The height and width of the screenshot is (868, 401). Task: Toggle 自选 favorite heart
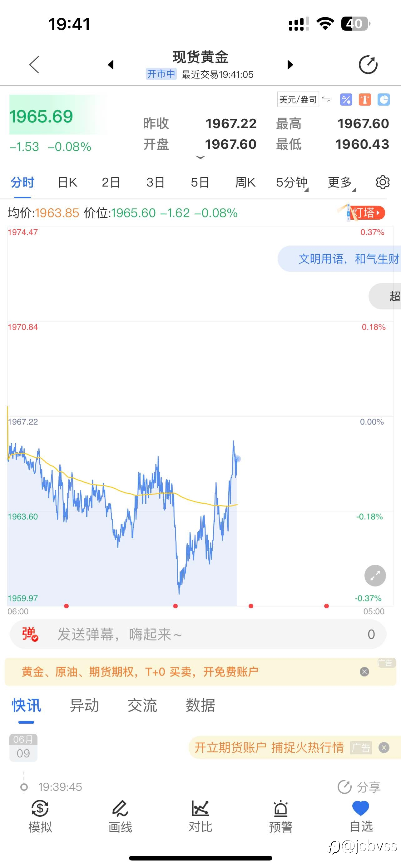pyautogui.click(x=361, y=817)
